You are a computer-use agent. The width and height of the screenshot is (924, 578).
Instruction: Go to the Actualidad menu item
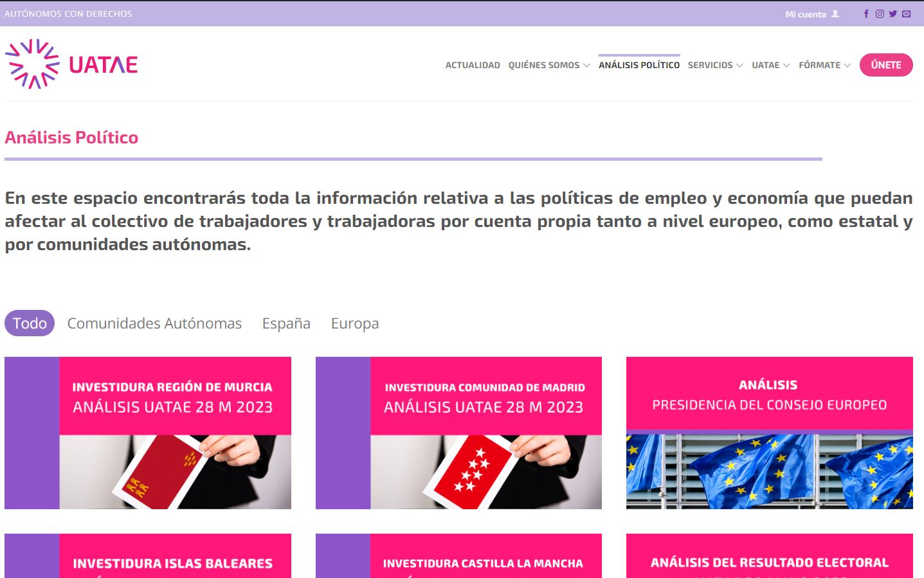(x=473, y=65)
